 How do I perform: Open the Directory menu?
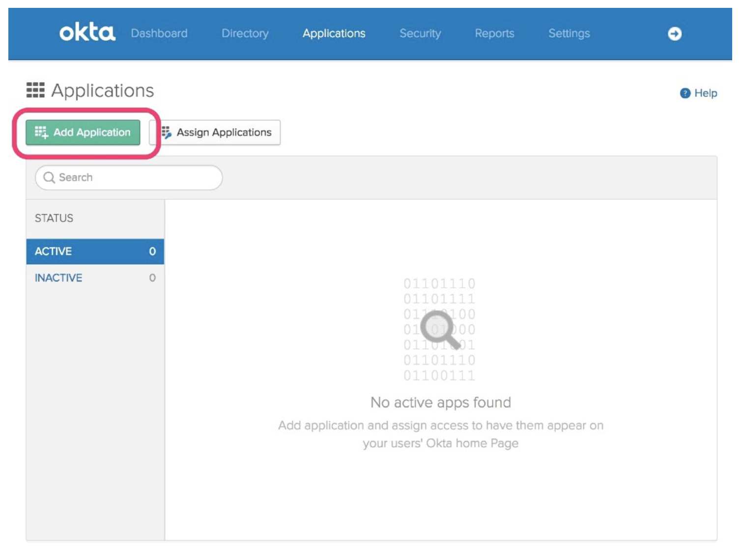pos(245,33)
